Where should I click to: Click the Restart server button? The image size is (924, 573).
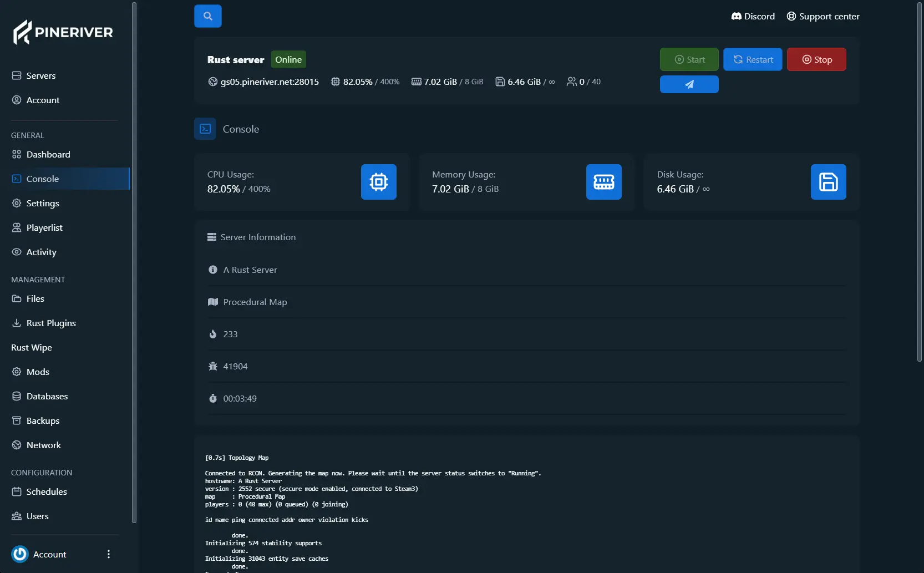753,59
